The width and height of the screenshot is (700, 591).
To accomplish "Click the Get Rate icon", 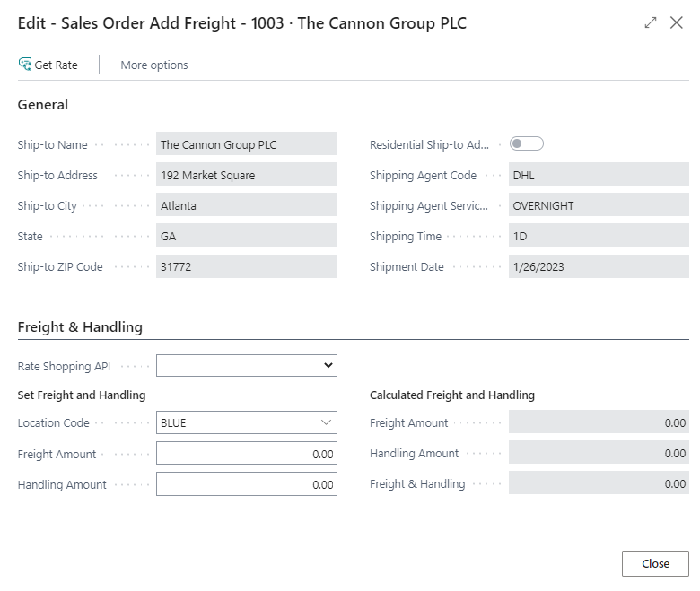I will 25,65.
